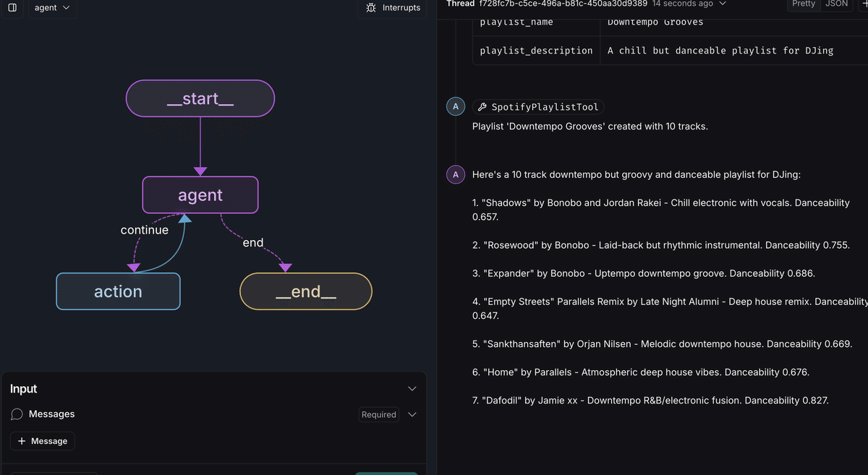
Task: Collapse the Input panel chevron
Action: pos(412,389)
